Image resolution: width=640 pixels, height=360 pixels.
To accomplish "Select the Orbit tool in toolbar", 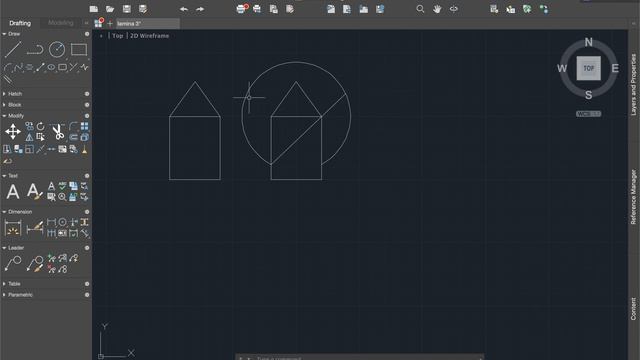I will coord(453,9).
